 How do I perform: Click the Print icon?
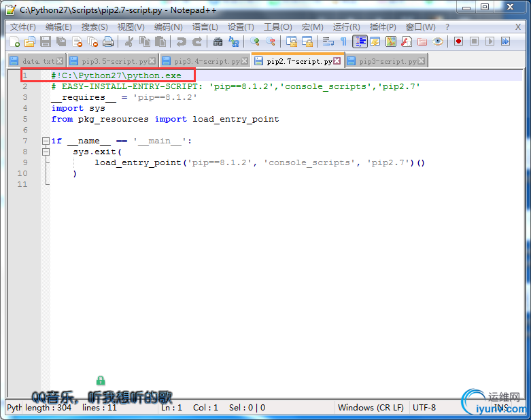click(x=108, y=41)
